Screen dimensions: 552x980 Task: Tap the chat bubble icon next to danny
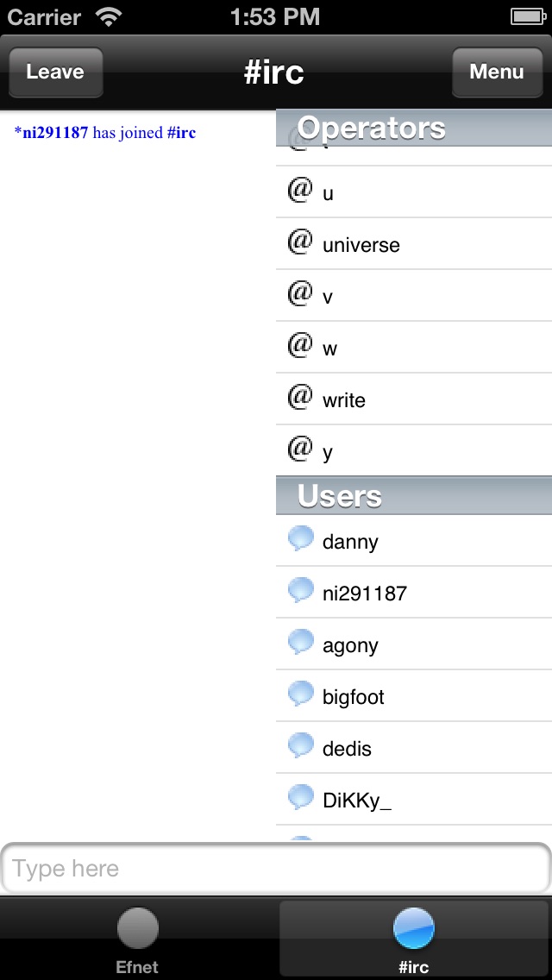click(x=301, y=539)
